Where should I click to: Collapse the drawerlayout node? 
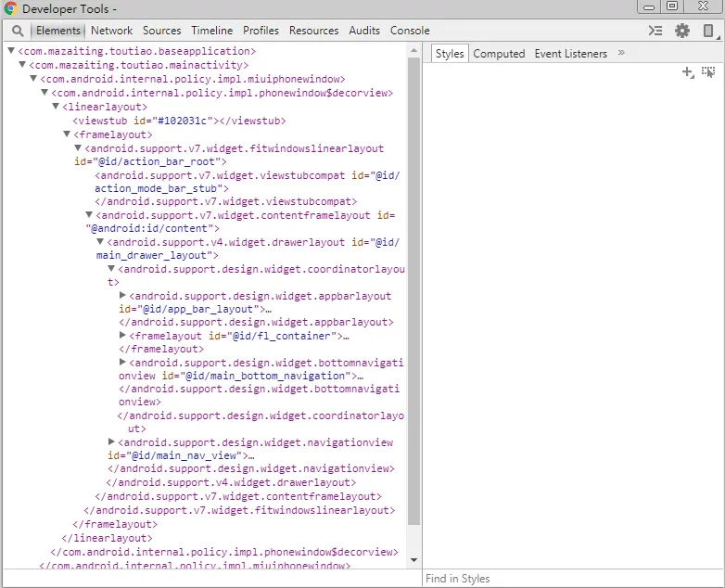coord(100,241)
